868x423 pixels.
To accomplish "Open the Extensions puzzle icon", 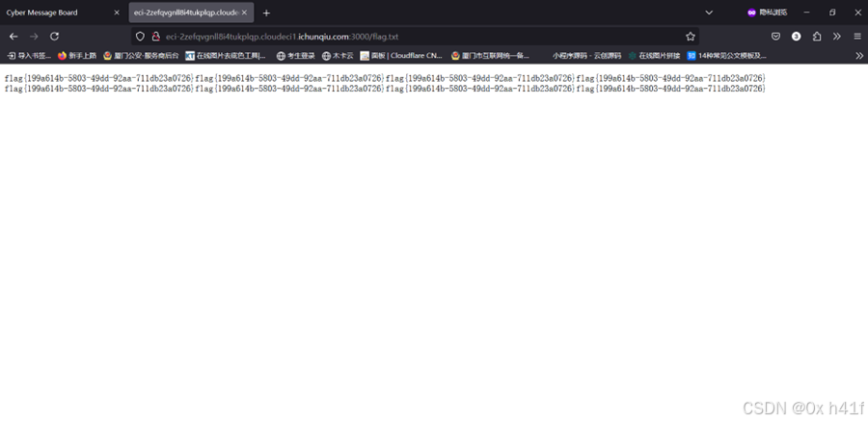I will [x=817, y=37].
